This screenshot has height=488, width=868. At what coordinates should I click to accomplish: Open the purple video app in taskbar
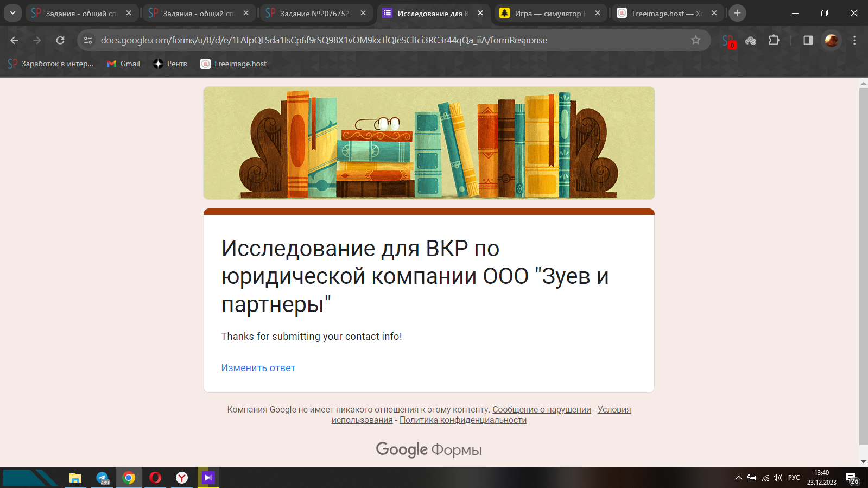tap(208, 478)
